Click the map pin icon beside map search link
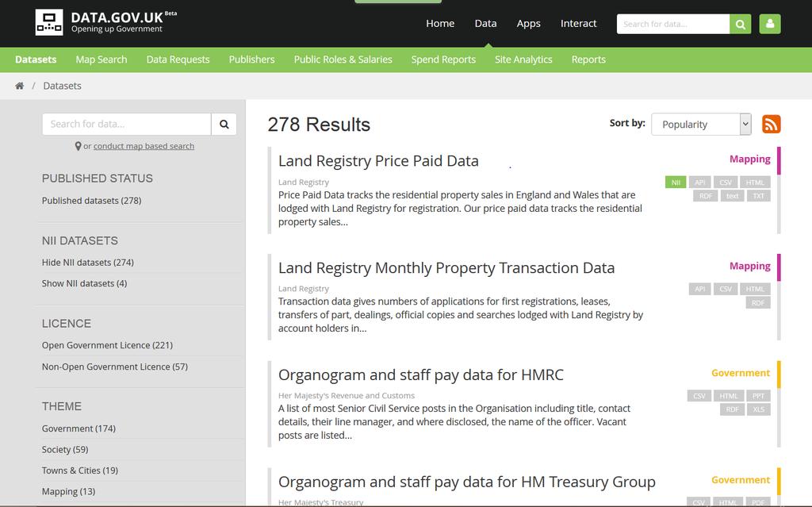The height and width of the screenshot is (507, 812). (78, 146)
